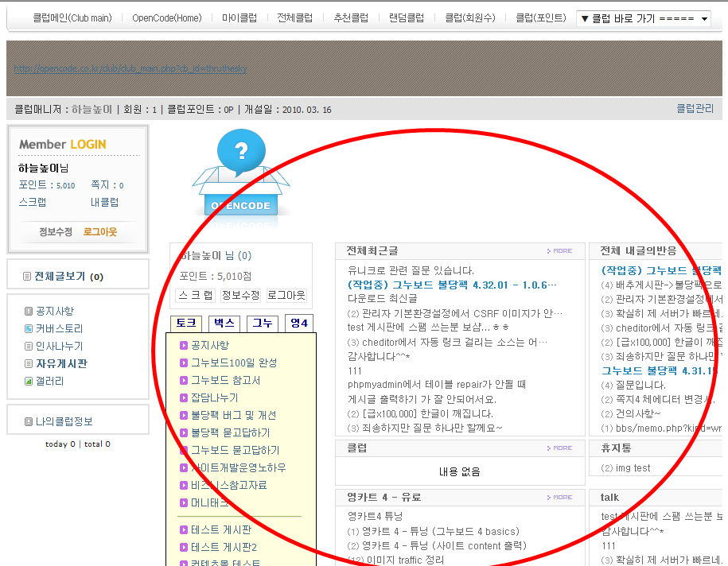Click the icon beside 공지사항 in left sidebar

click(29, 312)
